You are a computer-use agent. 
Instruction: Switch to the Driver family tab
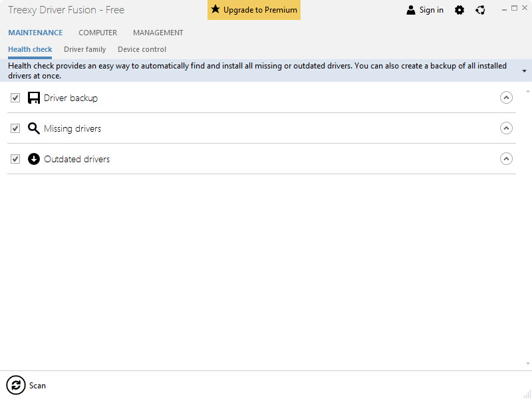pyautogui.click(x=84, y=49)
